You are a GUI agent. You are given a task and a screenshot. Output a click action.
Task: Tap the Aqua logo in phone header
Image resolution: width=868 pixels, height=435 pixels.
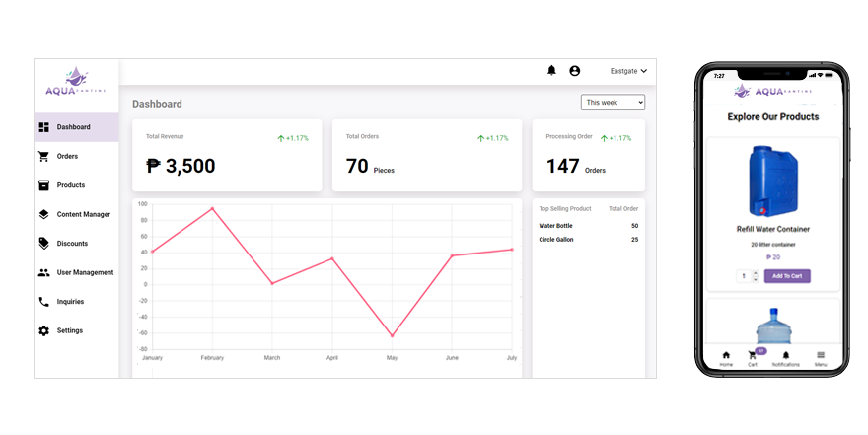click(772, 91)
